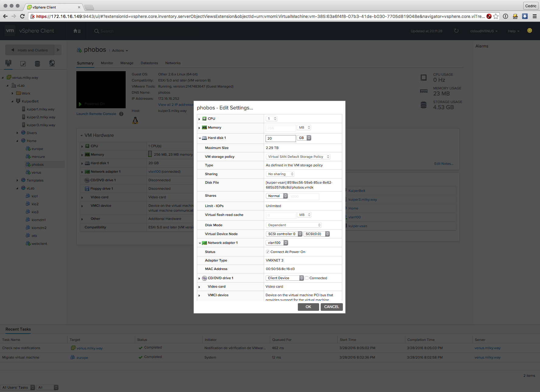The height and width of the screenshot is (392, 540).
Task: Switch to the Monitor tab
Action: (x=107, y=63)
